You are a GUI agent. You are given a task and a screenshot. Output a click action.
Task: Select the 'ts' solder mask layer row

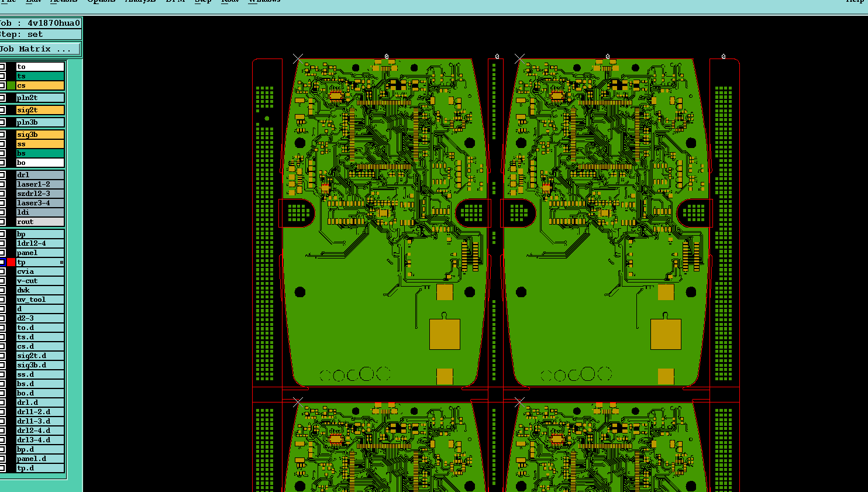[x=40, y=76]
